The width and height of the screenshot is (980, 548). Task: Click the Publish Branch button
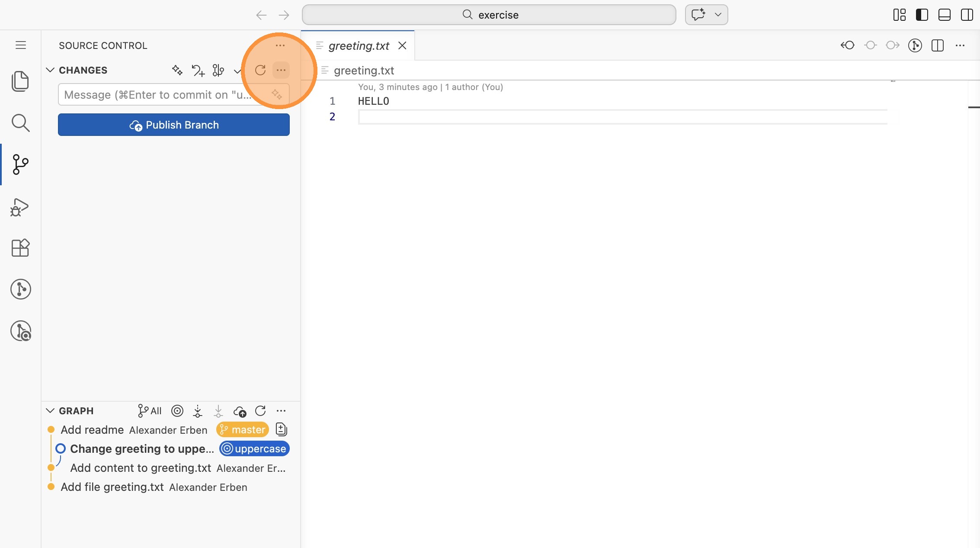tap(173, 125)
